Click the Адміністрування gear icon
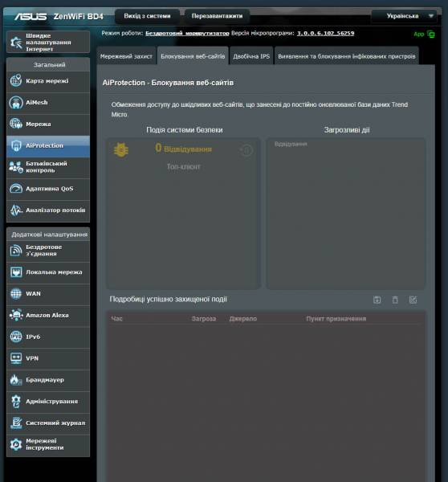 click(16, 402)
